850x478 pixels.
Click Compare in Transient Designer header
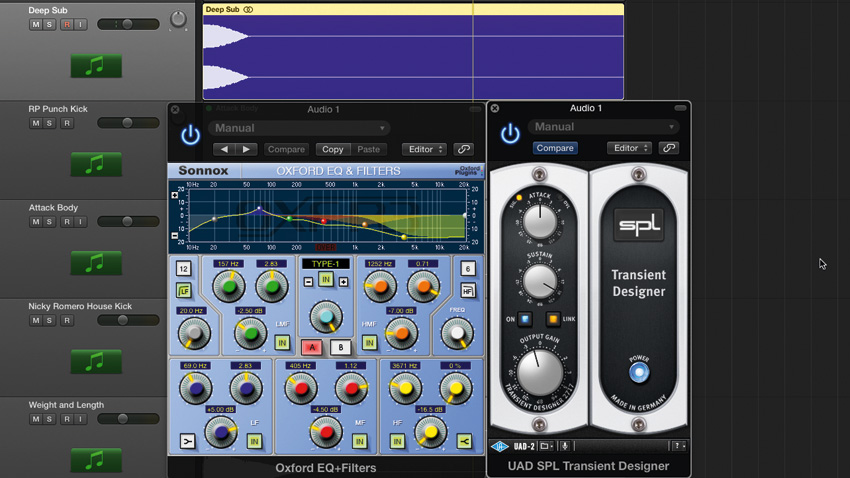[x=555, y=148]
